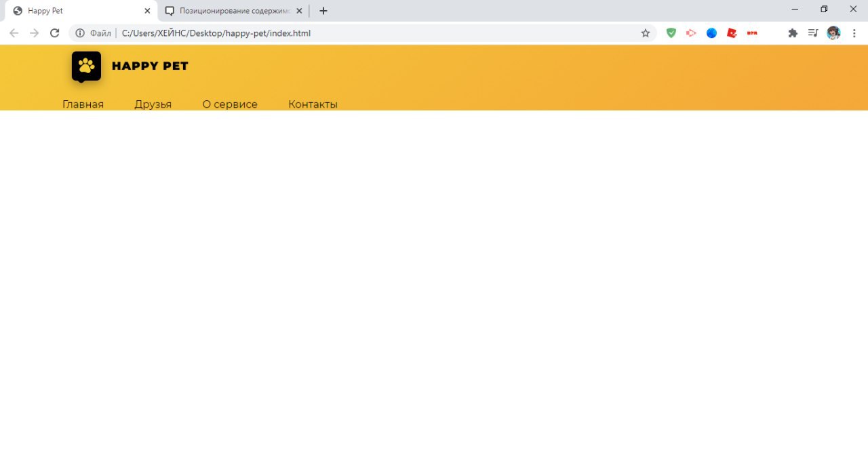View site information for the file
The width and height of the screenshot is (868, 462).
point(80,33)
